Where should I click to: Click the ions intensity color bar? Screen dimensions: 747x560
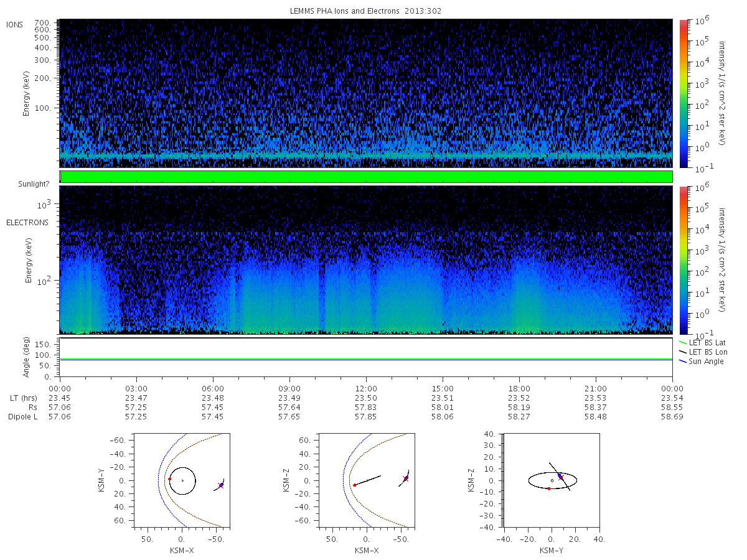[683, 94]
